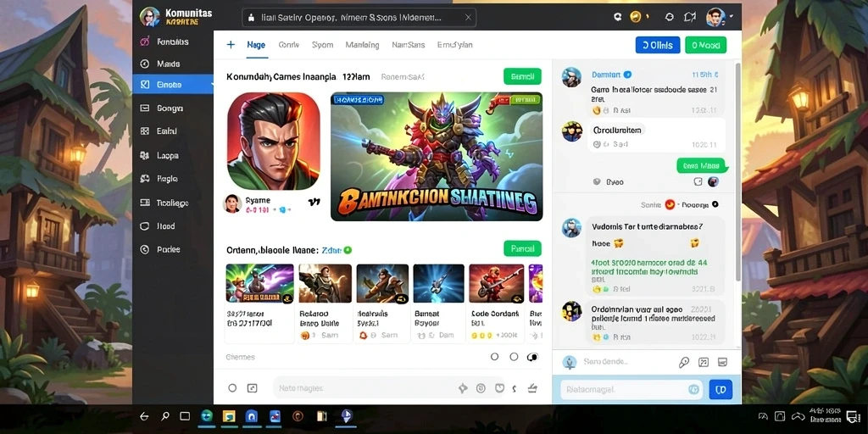Open the Poriee item at the sidebar bottom
This screenshot has height=434, width=868.
[x=169, y=250]
